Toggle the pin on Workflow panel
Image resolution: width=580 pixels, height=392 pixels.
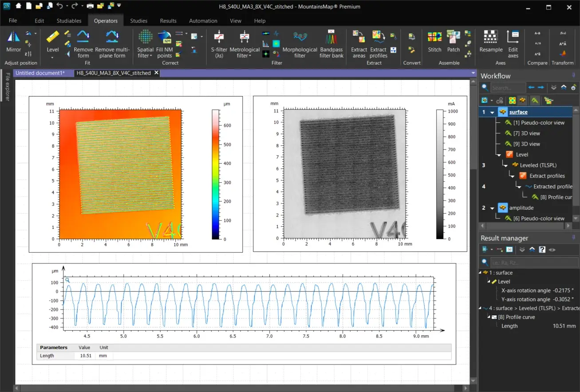[x=573, y=75]
